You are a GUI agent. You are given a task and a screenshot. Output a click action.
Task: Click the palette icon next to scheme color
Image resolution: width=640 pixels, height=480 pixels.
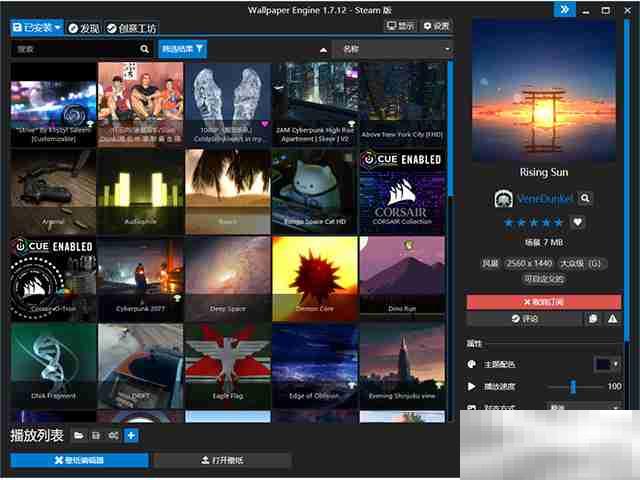coord(472,364)
